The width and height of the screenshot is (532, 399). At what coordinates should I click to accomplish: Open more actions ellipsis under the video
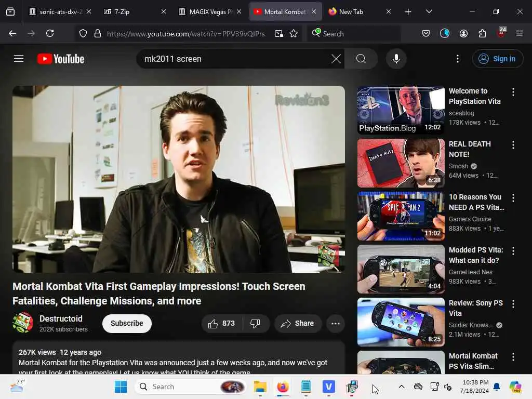click(x=336, y=323)
